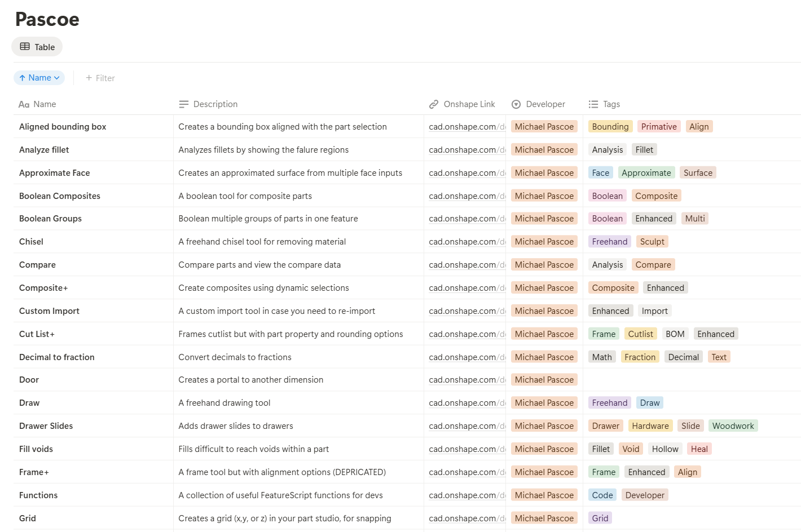Open the Custom Import entry
The image size is (801, 532).
click(49, 311)
